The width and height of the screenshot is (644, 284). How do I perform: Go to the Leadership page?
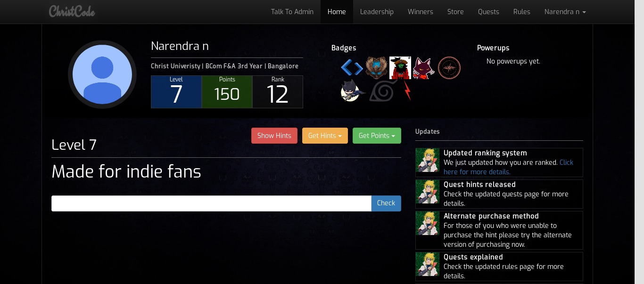377,12
